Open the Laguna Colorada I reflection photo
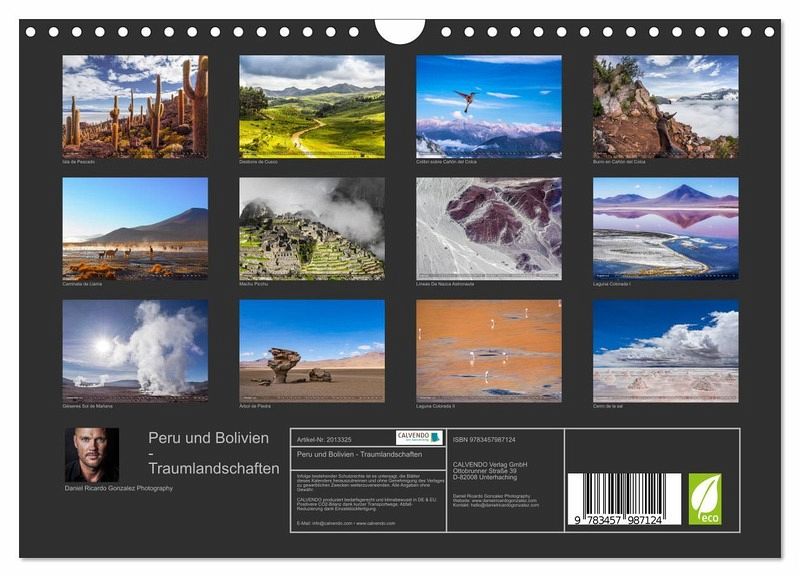800x577 pixels. [666, 229]
